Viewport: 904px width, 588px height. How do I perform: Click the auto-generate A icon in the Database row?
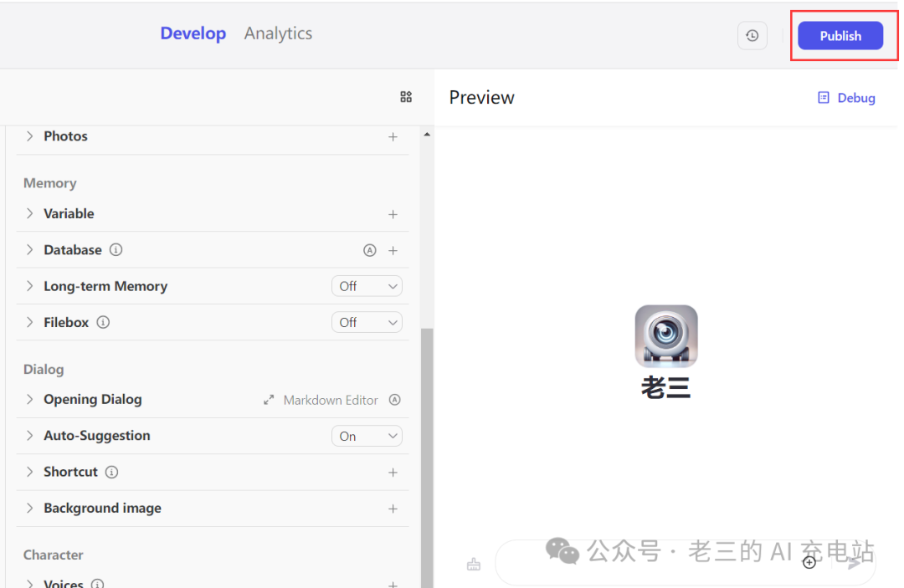[x=370, y=251]
